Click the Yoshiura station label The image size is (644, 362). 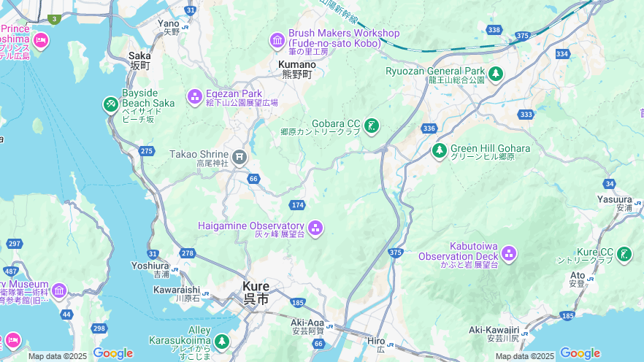[150, 269]
